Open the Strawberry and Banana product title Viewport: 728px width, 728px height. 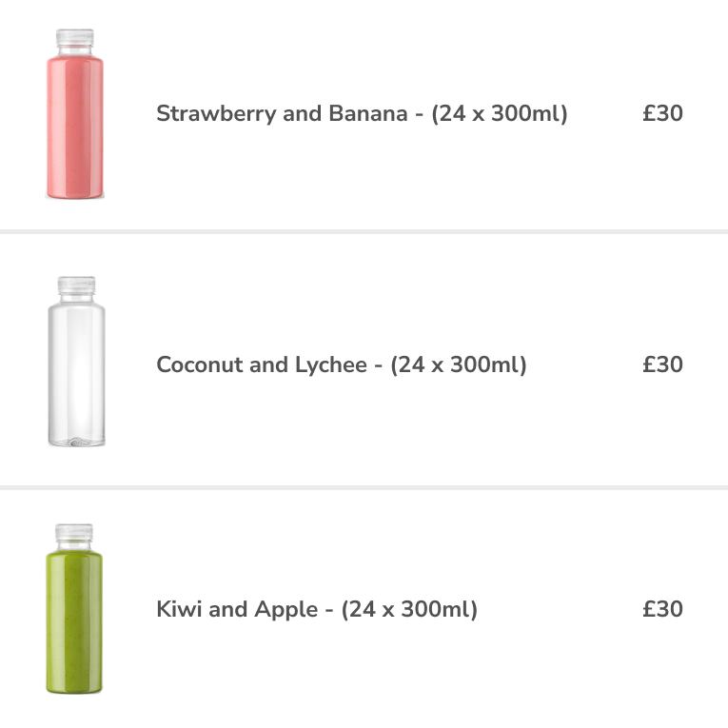(362, 114)
